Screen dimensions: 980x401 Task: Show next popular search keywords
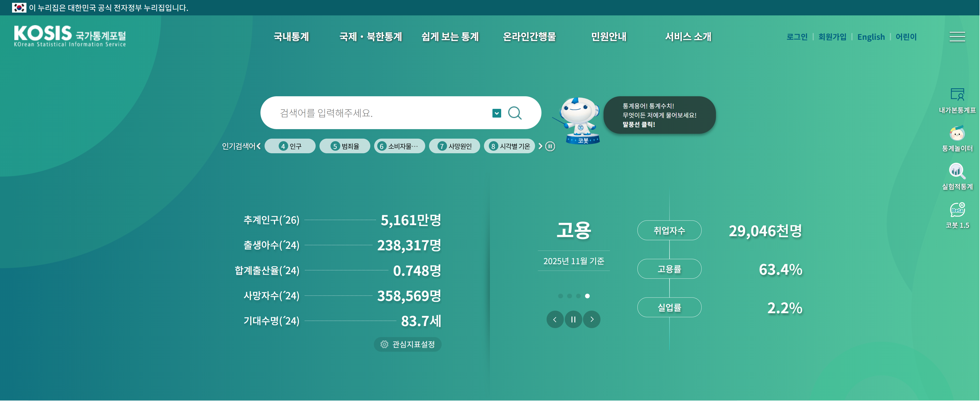[x=540, y=146]
